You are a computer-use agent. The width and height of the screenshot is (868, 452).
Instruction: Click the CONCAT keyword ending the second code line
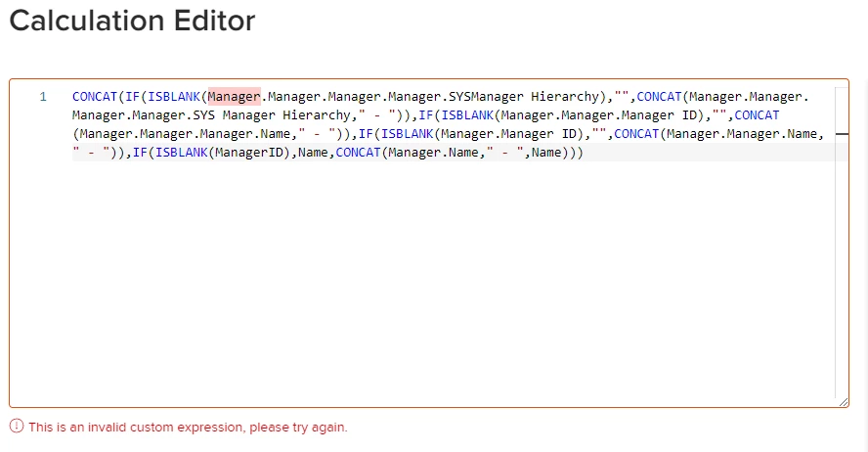757,115
